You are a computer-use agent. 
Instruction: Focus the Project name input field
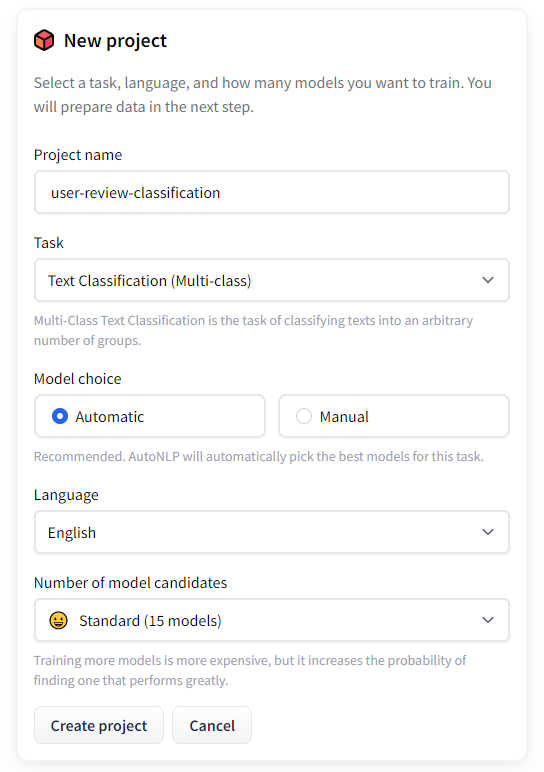click(272, 193)
